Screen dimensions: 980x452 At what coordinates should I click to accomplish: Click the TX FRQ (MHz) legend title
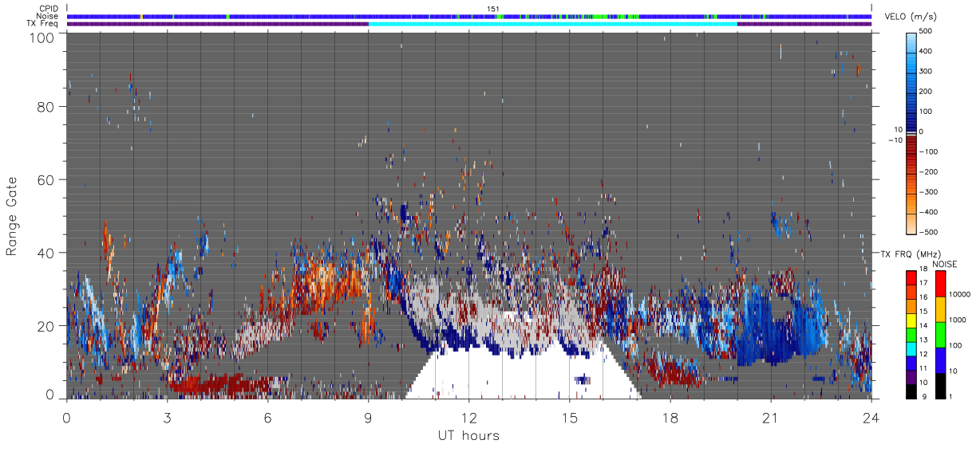tap(912, 254)
